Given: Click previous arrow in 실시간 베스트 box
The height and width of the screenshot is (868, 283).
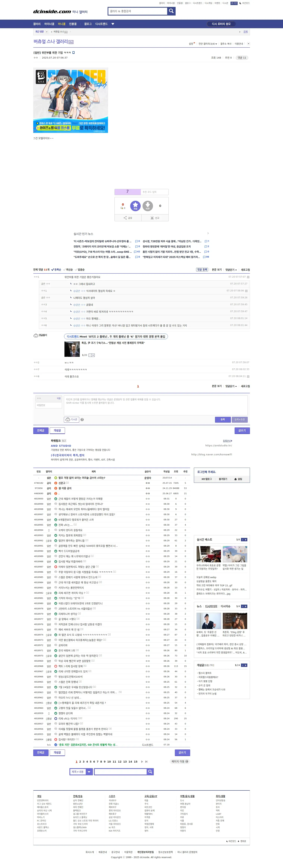Looking at the screenshot, I should [x=243, y=539].
